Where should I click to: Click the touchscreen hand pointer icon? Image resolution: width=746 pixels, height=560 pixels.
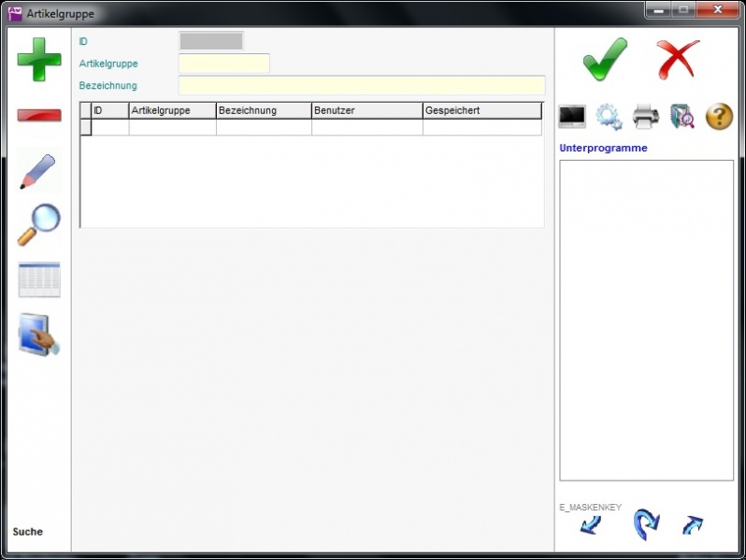coord(39,335)
